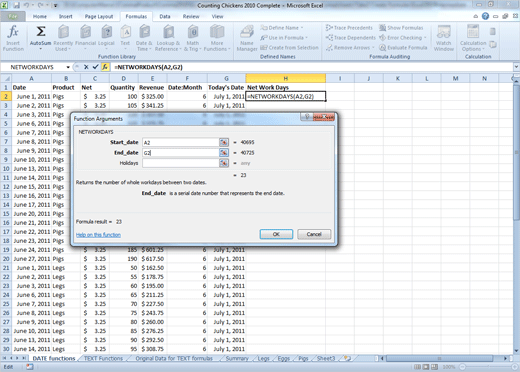The width and height of the screenshot is (520, 372).
Task: Click Create from Selection
Action: point(289,48)
